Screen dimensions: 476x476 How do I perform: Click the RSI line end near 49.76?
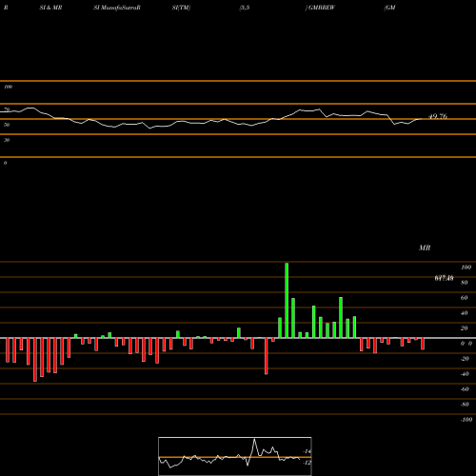click(x=422, y=119)
